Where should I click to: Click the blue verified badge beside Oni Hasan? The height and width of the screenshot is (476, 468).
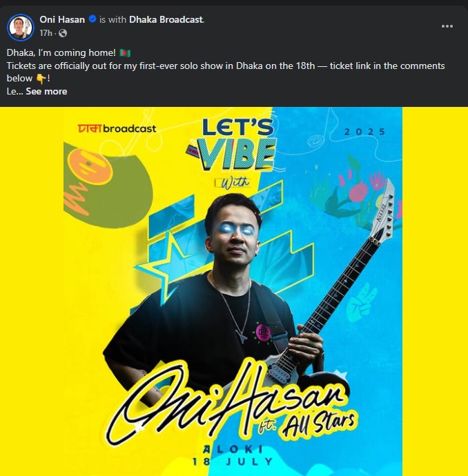92,19
